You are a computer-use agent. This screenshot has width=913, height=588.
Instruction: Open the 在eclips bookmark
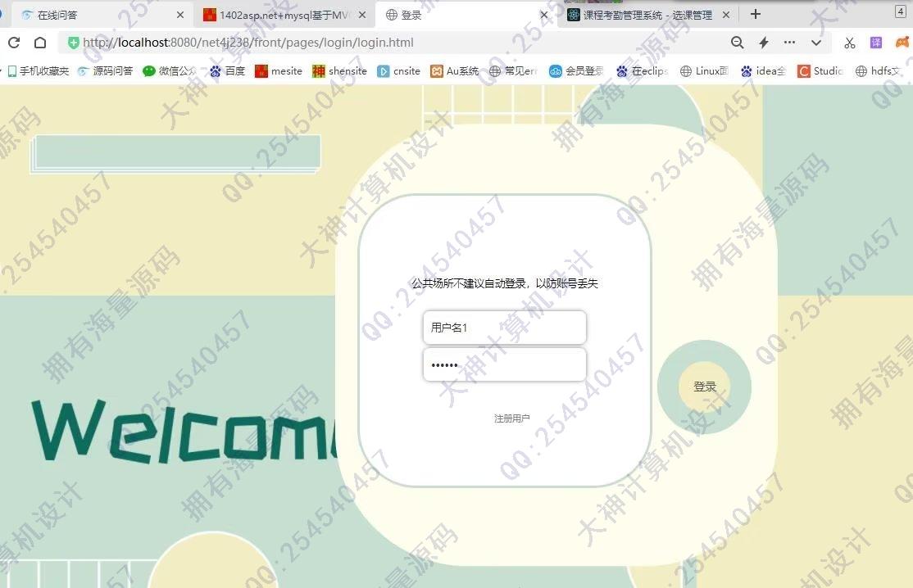click(643, 71)
